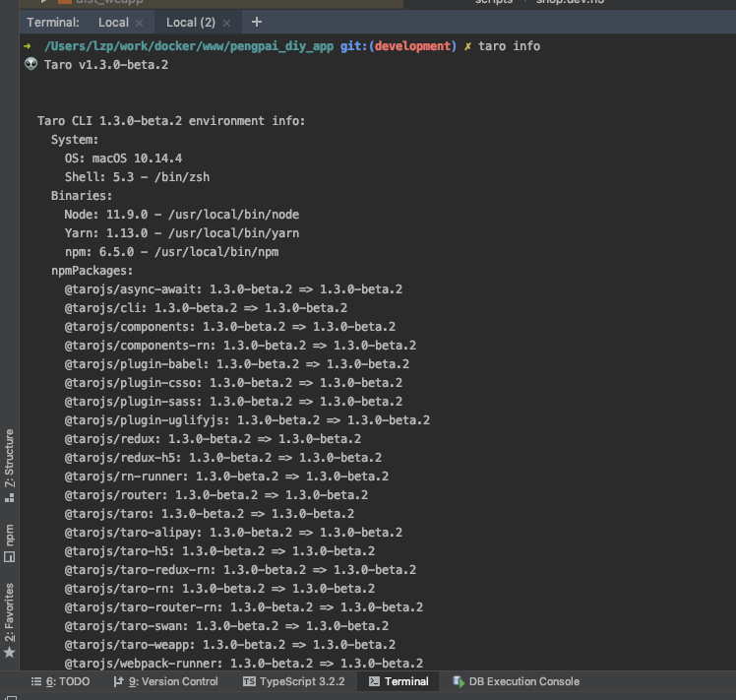Click the Terminal prompt icon in status bar
The image size is (736, 700).
374,681
